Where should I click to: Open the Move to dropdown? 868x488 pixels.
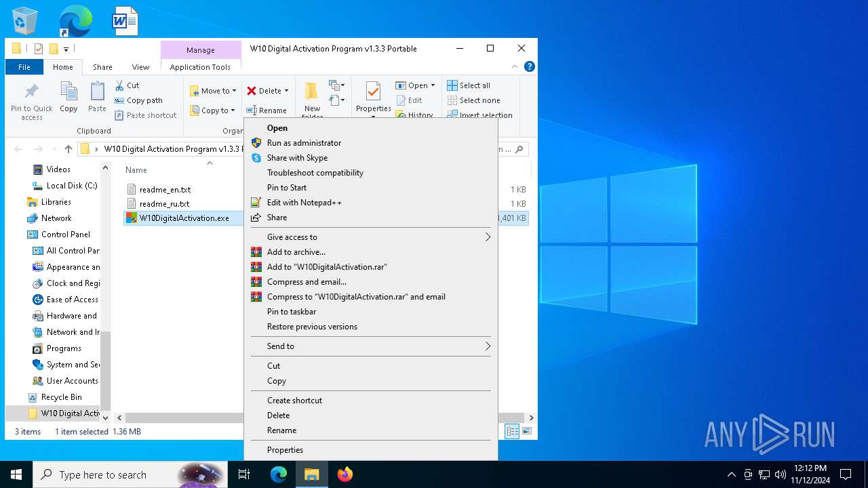(213, 91)
